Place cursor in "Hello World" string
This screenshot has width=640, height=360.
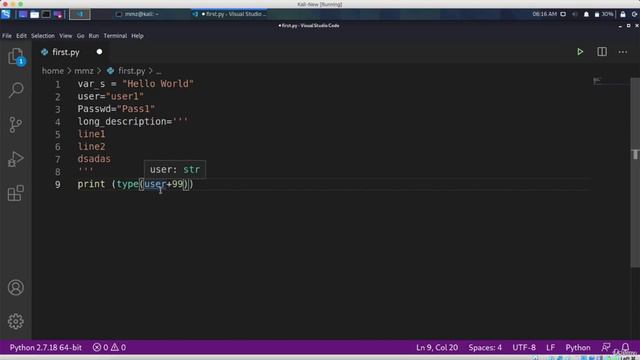tap(158, 84)
